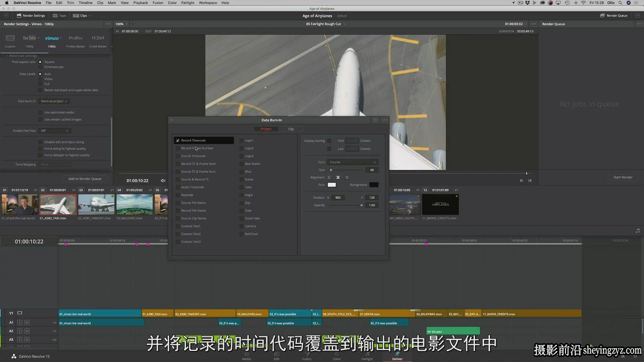The height and width of the screenshot is (362, 644).
Task: Open Enable Flat Pass dropdown
Action: pos(54,131)
